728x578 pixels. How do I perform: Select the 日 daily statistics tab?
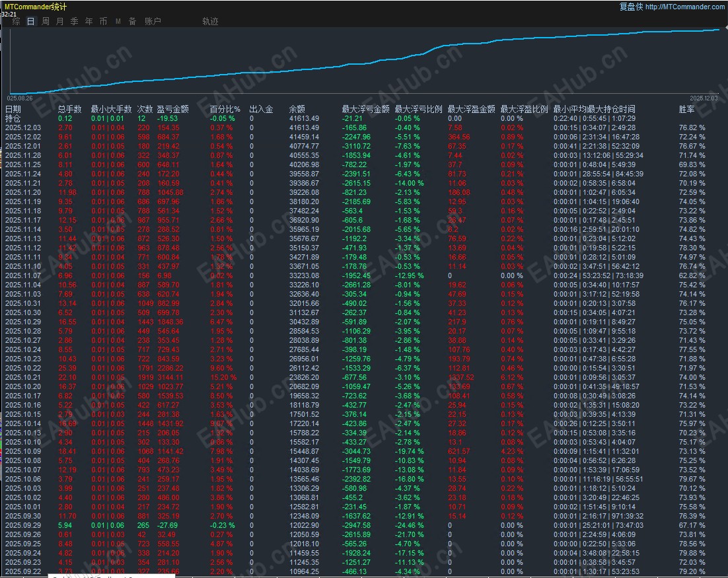(30, 21)
